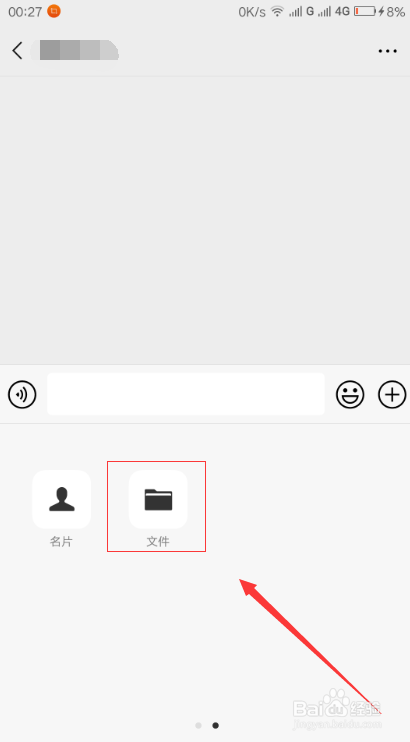The width and height of the screenshot is (410, 742).
Task: Switch to first attachment page dot
Action: pos(198,725)
